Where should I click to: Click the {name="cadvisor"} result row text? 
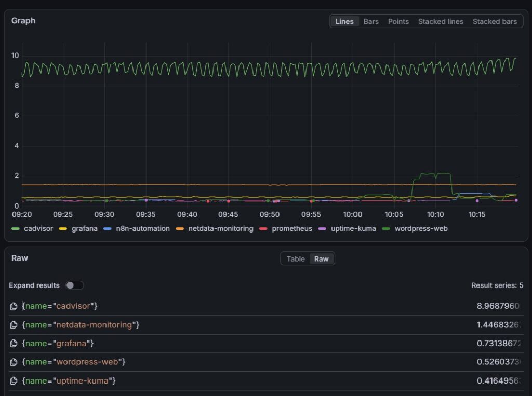coord(60,306)
